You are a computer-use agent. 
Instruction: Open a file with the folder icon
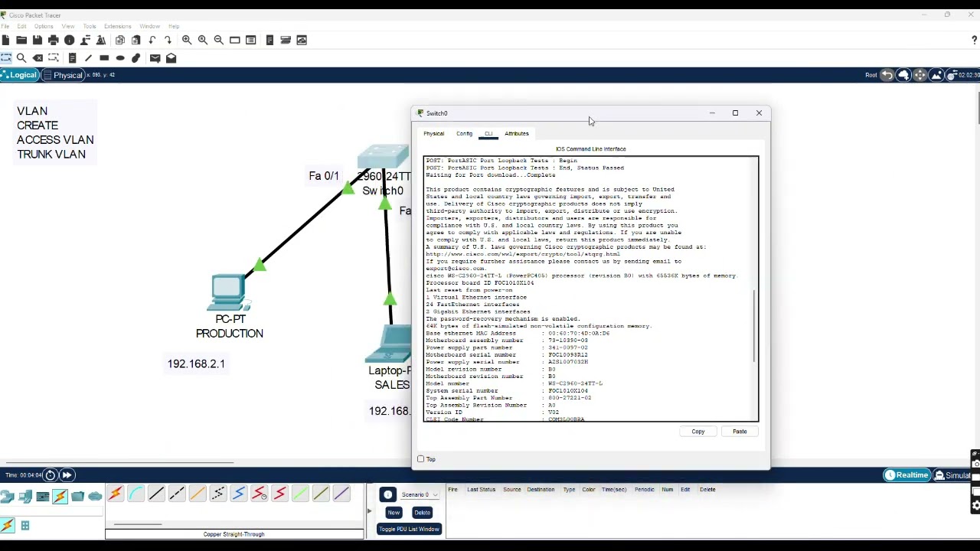pos(21,40)
